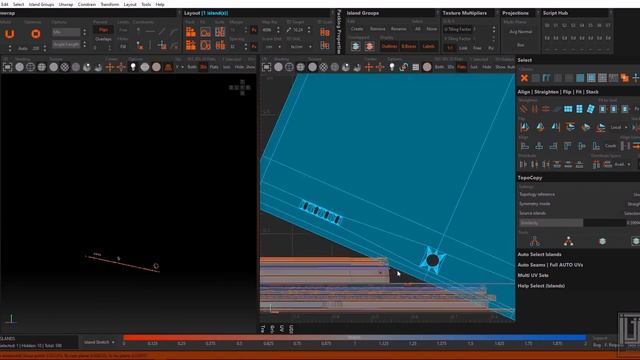This screenshot has width=640, height=360.
Task: Open the Avail dropdown in Distribute Space
Action: [623, 164]
